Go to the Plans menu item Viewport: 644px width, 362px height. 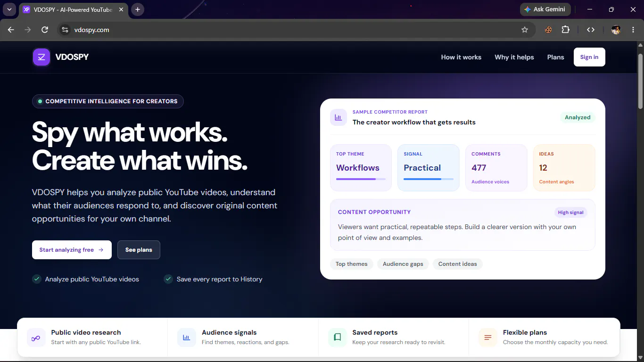pyautogui.click(x=555, y=57)
